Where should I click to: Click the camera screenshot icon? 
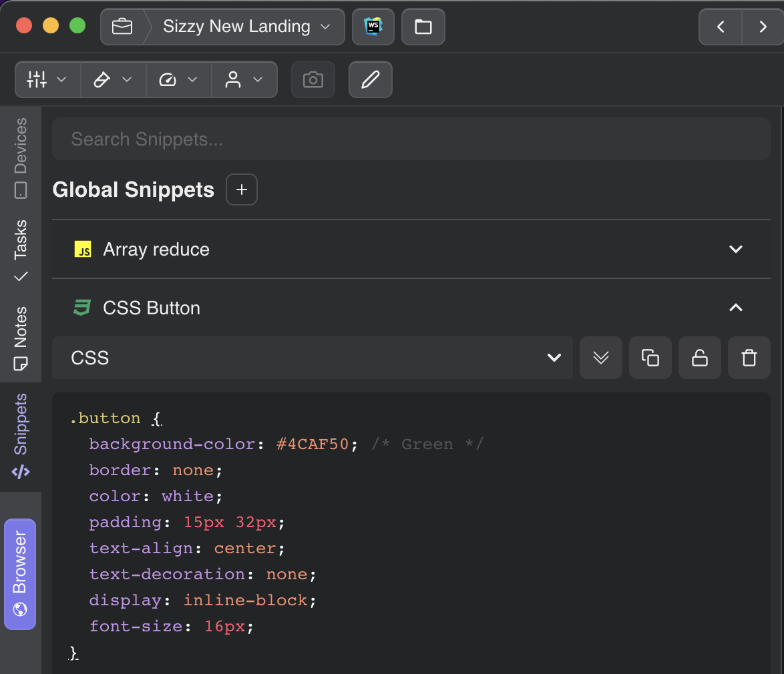click(x=313, y=80)
